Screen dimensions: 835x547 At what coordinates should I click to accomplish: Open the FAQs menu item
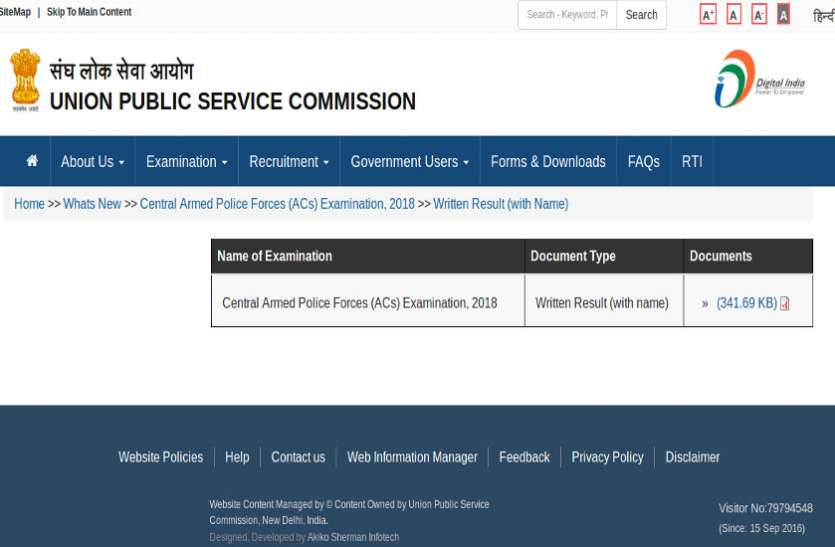[643, 161]
